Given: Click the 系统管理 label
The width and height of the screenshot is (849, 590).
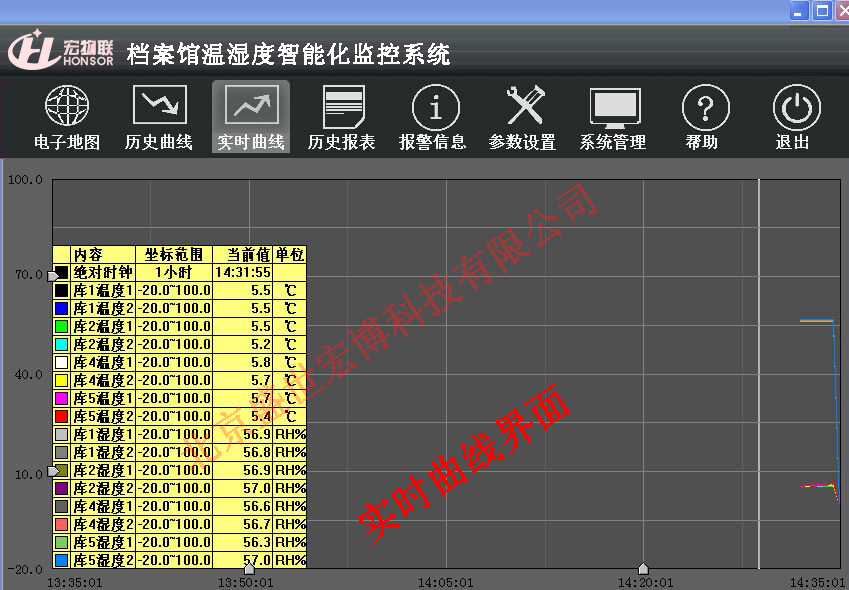Looking at the screenshot, I should [613, 142].
